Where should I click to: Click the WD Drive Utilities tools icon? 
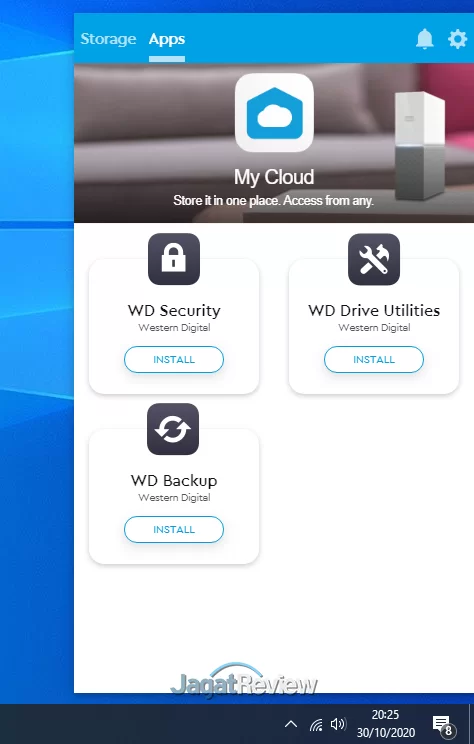tap(374, 259)
